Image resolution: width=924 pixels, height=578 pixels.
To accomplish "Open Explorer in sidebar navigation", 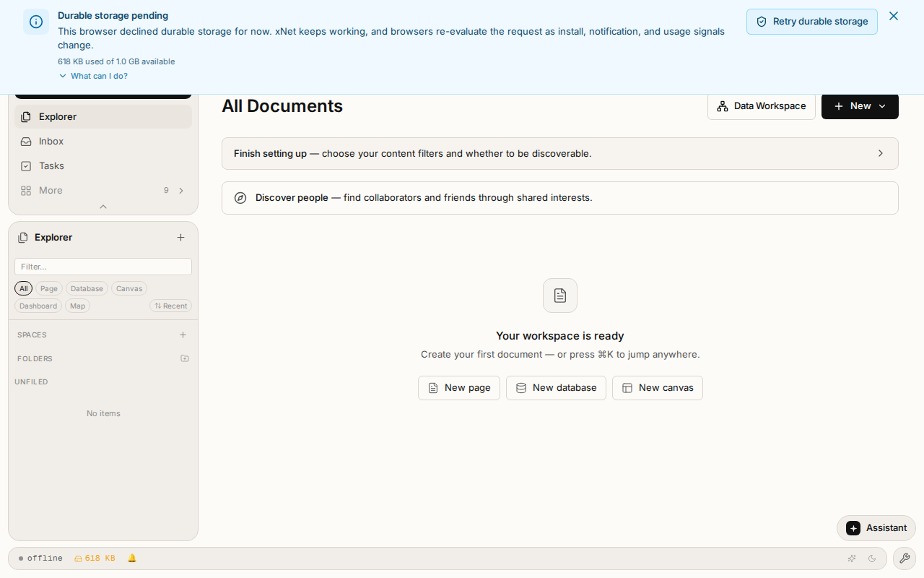I will click(x=103, y=117).
